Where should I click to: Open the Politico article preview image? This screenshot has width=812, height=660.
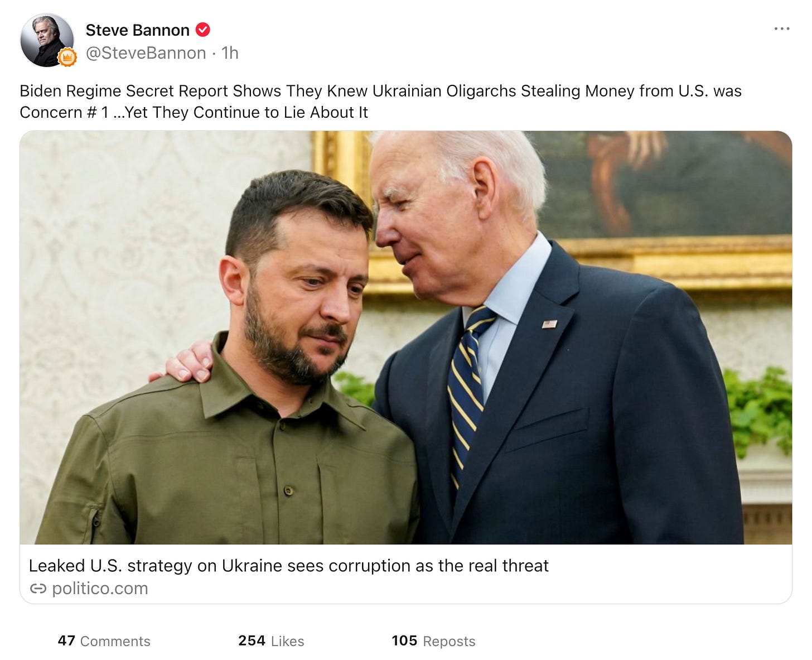tap(406, 338)
